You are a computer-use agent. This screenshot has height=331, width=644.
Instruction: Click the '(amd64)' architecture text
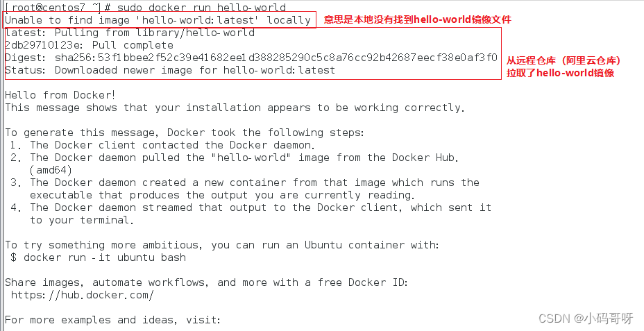[51, 170]
